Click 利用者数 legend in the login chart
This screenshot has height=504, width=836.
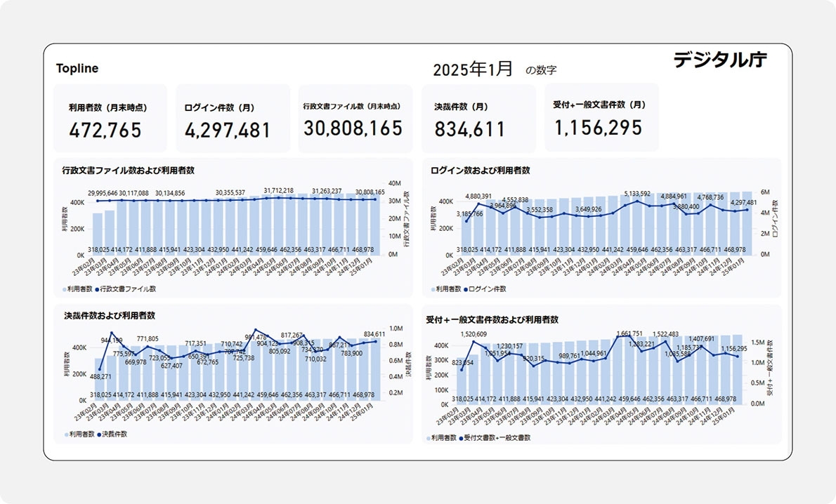446,289
